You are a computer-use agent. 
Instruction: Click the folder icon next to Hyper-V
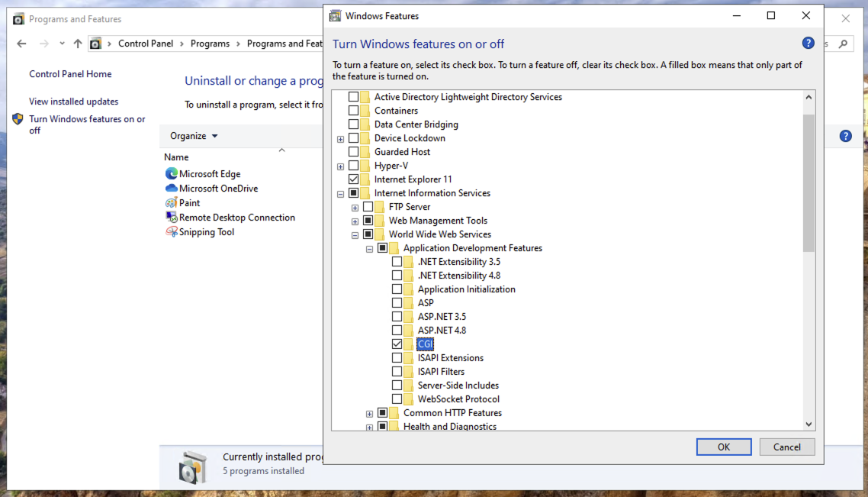click(365, 166)
